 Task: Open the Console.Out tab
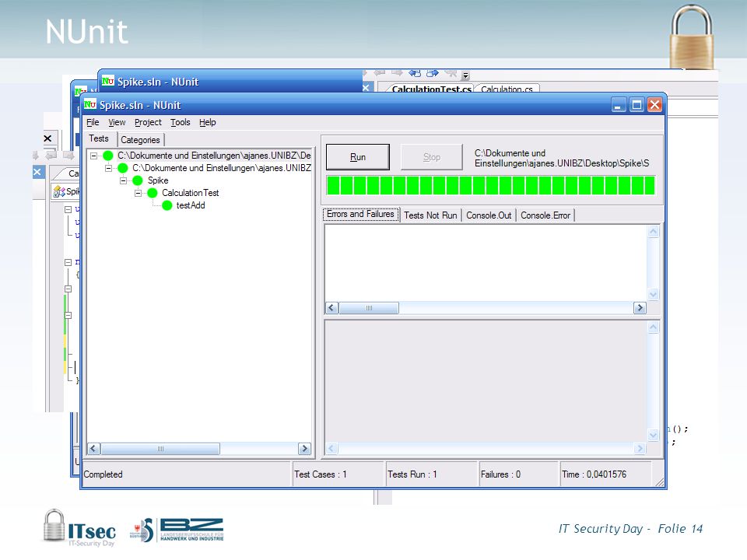[489, 215]
